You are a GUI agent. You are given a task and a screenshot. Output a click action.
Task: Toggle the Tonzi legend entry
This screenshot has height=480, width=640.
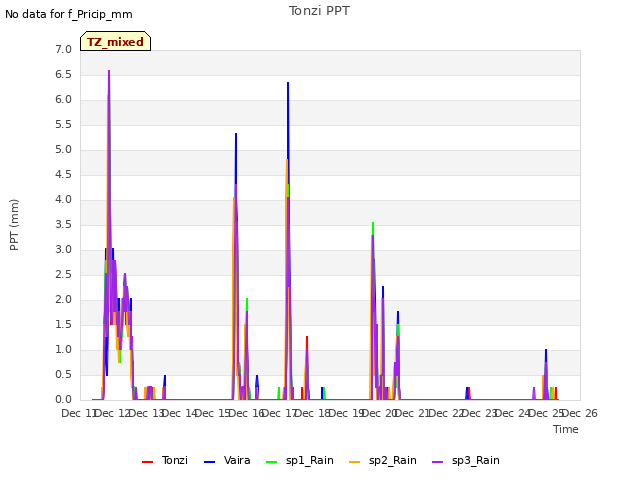(x=165, y=460)
